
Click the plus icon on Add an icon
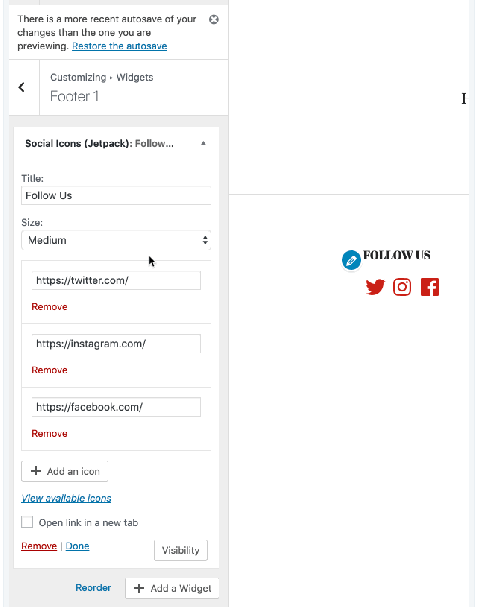[36, 471]
